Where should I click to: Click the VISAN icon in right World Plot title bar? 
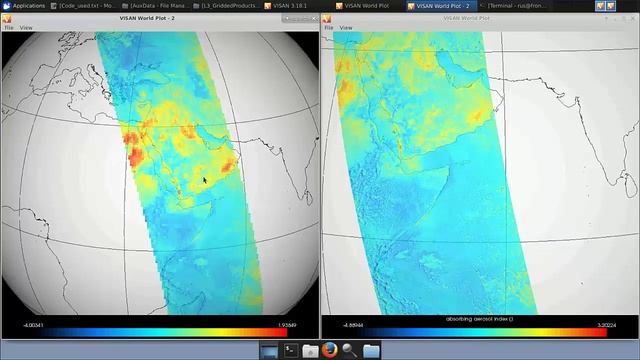[x=327, y=18]
